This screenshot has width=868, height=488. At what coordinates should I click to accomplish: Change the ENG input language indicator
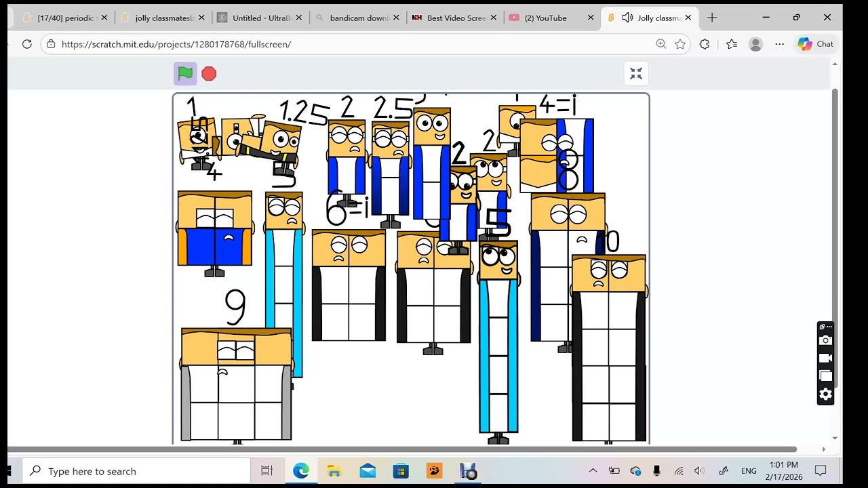749,471
